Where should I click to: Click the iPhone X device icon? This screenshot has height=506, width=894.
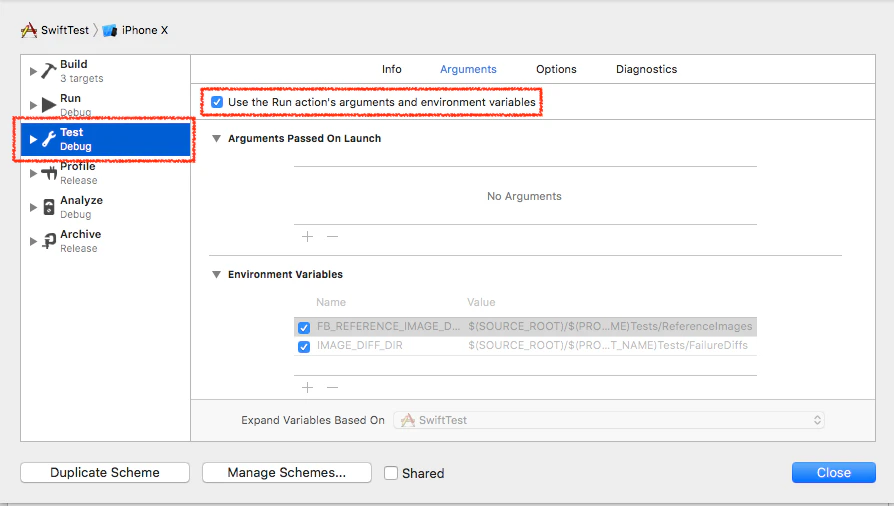[109, 30]
